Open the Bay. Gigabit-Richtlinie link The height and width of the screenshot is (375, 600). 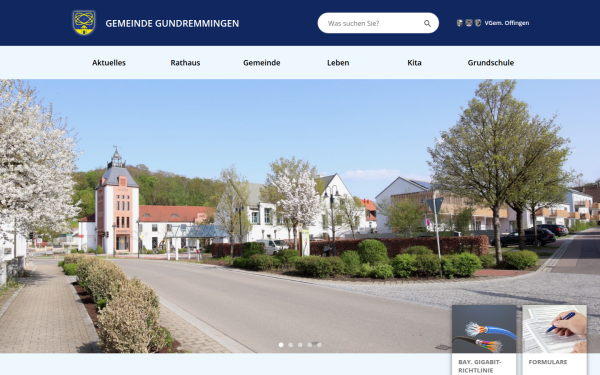point(480,366)
